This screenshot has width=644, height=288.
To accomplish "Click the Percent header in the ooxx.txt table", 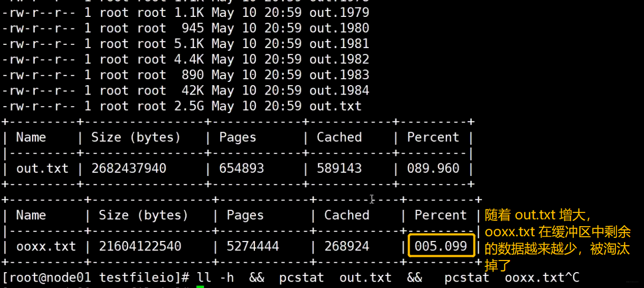I will [x=441, y=216].
